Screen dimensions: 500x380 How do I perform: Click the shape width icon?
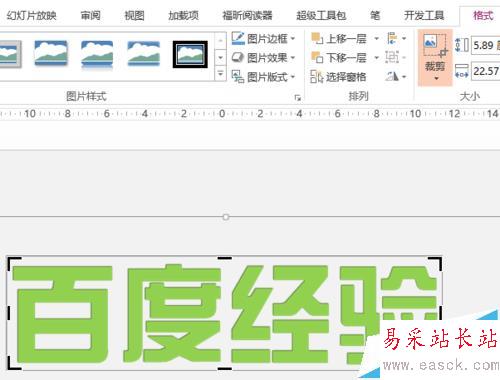(x=462, y=71)
